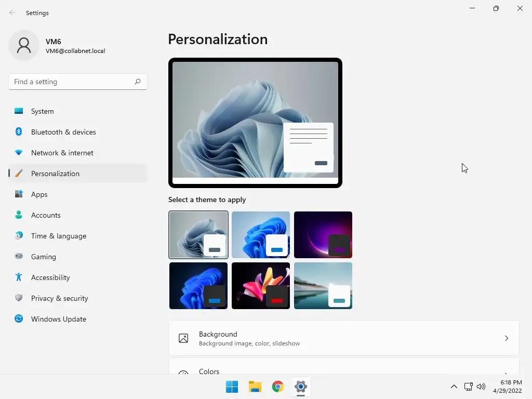Apply the lake landscape theme

pyautogui.click(x=323, y=286)
